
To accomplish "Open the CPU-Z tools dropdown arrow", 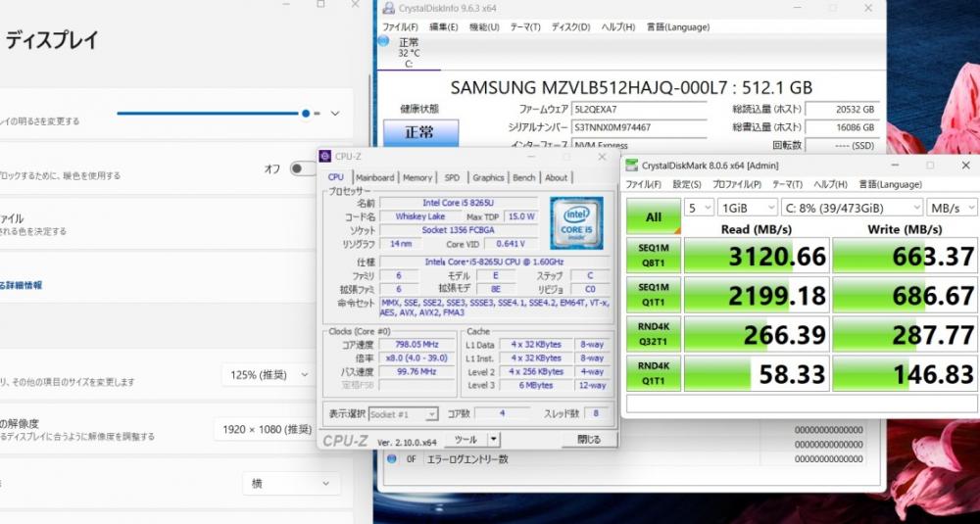I will point(494,440).
